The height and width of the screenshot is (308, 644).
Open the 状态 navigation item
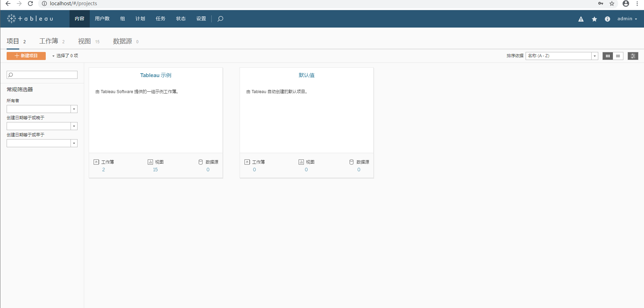click(181, 19)
